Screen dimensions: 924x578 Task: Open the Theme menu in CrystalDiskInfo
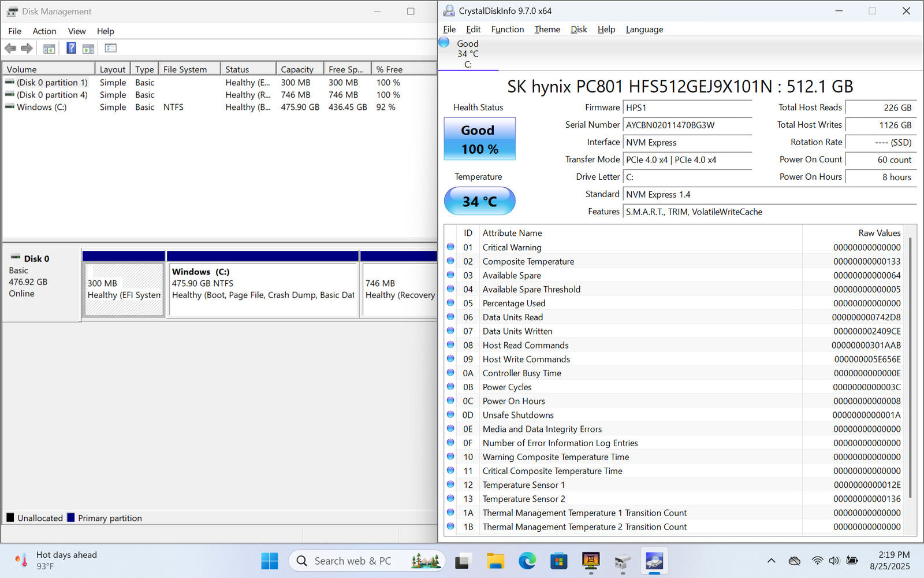[547, 29]
